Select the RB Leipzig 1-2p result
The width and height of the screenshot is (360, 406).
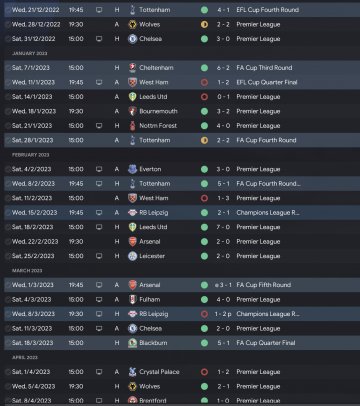223,314
